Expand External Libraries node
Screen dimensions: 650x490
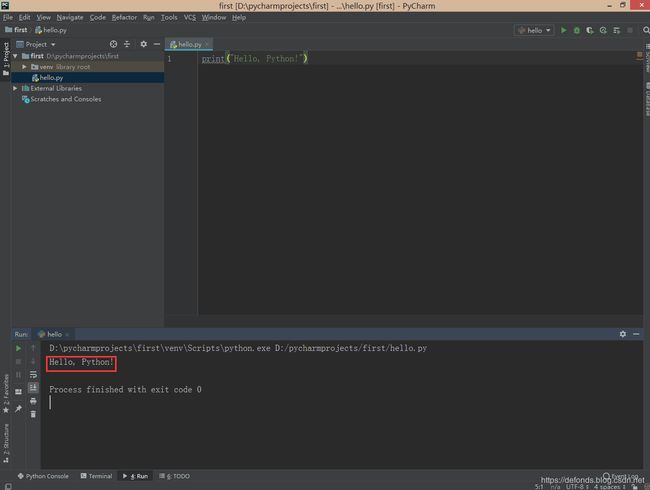point(15,88)
